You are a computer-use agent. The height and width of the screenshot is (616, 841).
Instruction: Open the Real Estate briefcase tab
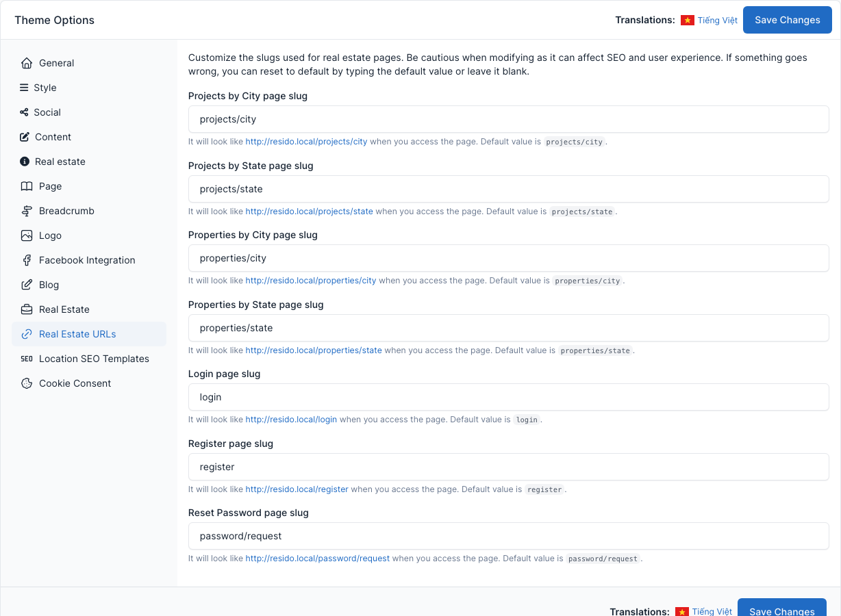pyautogui.click(x=89, y=309)
